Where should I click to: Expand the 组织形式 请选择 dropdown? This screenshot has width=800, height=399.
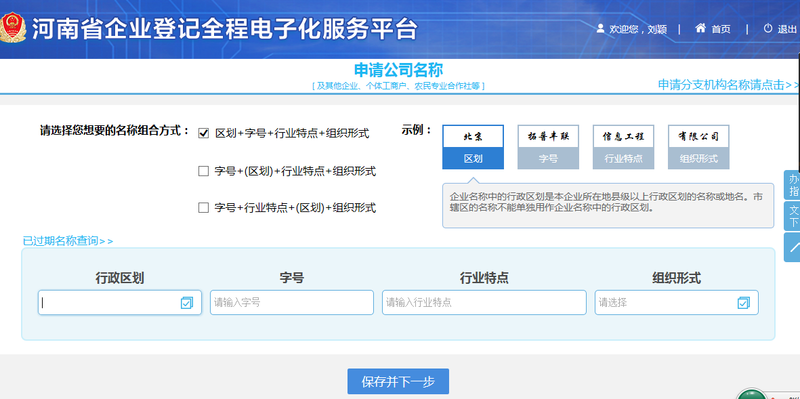(676, 303)
